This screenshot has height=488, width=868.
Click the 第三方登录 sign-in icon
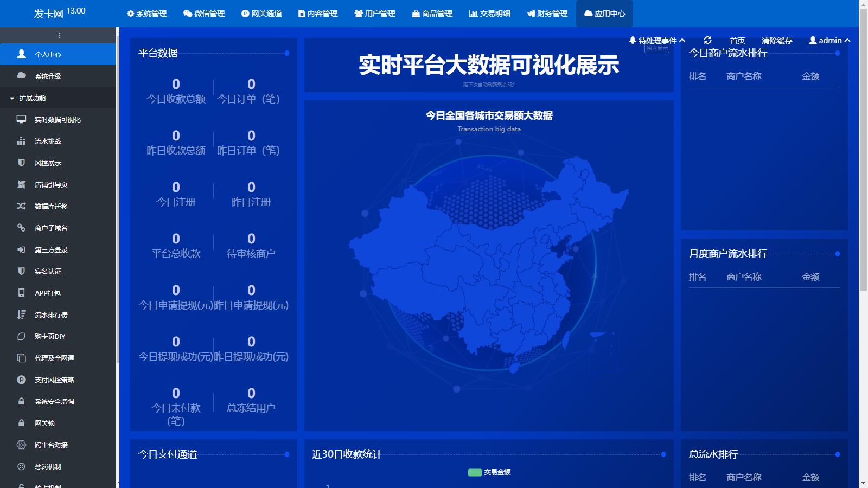point(21,249)
